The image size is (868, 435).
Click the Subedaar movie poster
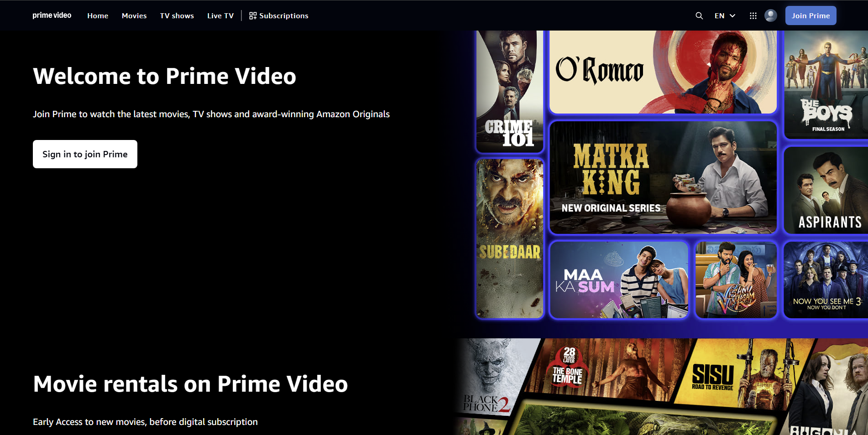tap(509, 238)
